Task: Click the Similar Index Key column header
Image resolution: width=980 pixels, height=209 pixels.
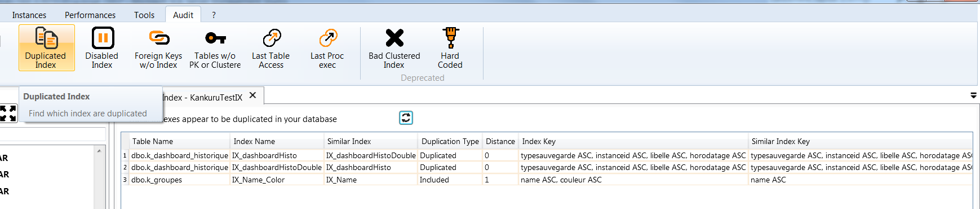Action: click(861, 141)
